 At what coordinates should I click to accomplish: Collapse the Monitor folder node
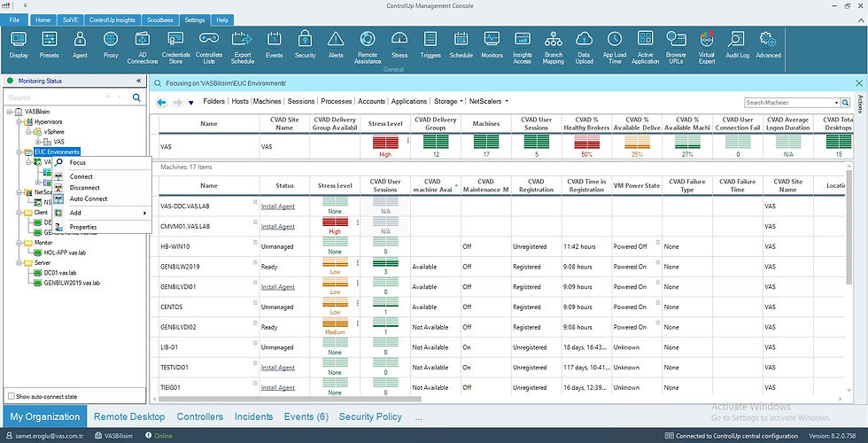[19, 243]
